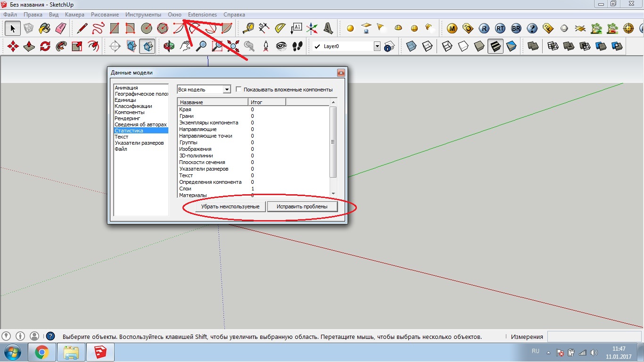644x362 pixels.
Task: Open the 'Вся модель' dropdown
Action: 227,90
